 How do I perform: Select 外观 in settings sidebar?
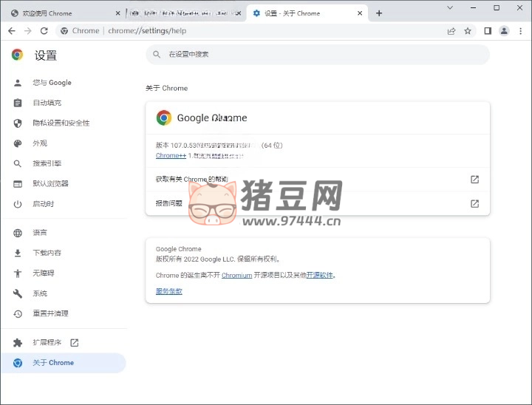tap(40, 143)
